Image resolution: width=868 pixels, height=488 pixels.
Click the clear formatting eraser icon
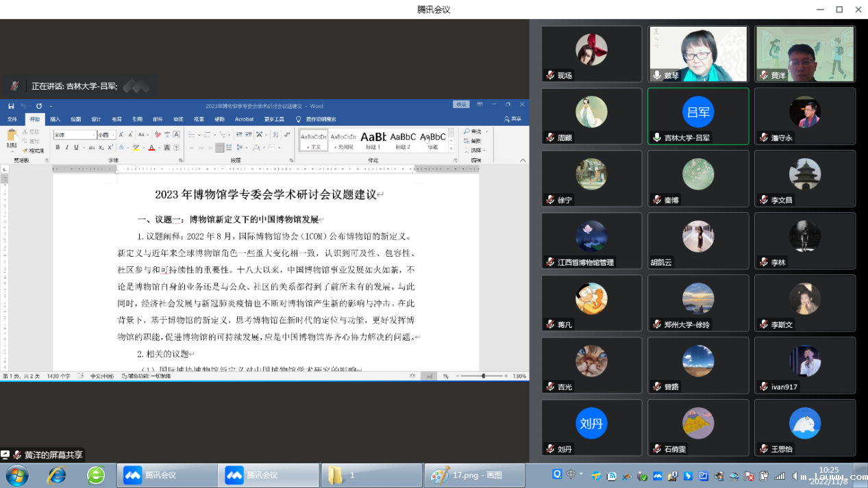157,135
